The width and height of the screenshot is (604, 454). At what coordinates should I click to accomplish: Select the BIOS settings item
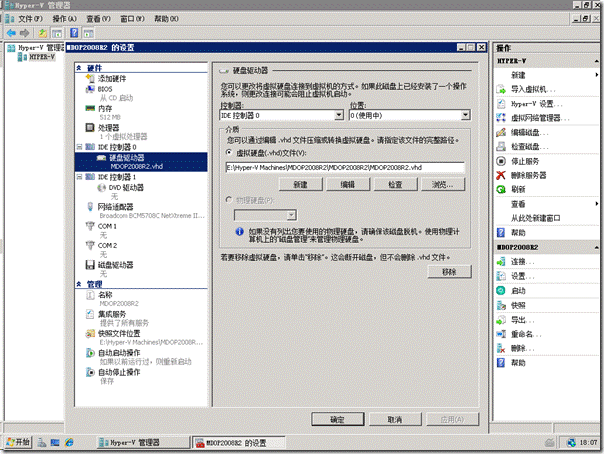pyautogui.click(x=105, y=89)
